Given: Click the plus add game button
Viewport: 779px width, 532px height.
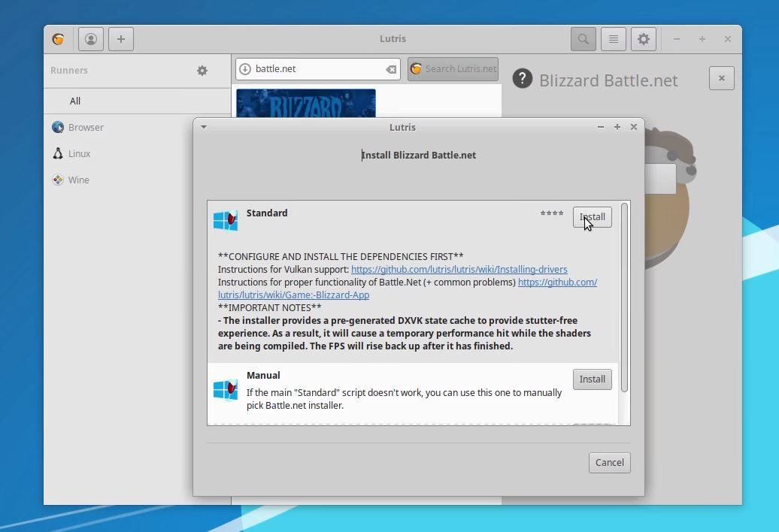Looking at the screenshot, I should (121, 39).
